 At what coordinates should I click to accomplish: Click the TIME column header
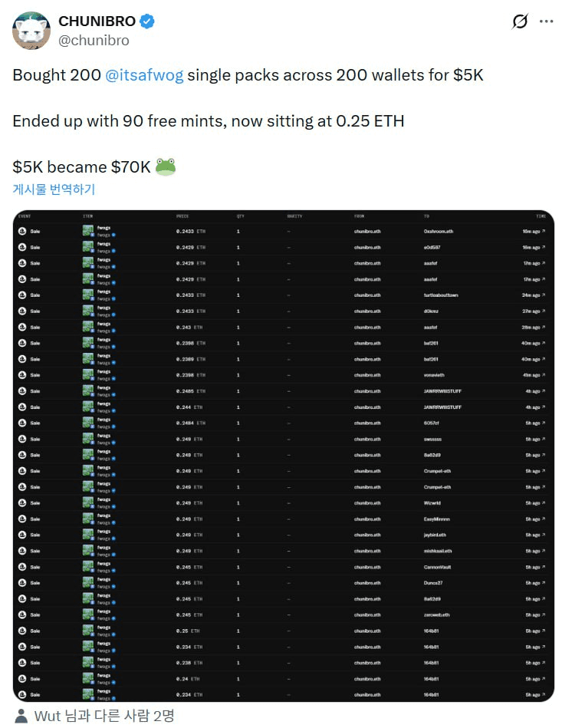point(541,216)
